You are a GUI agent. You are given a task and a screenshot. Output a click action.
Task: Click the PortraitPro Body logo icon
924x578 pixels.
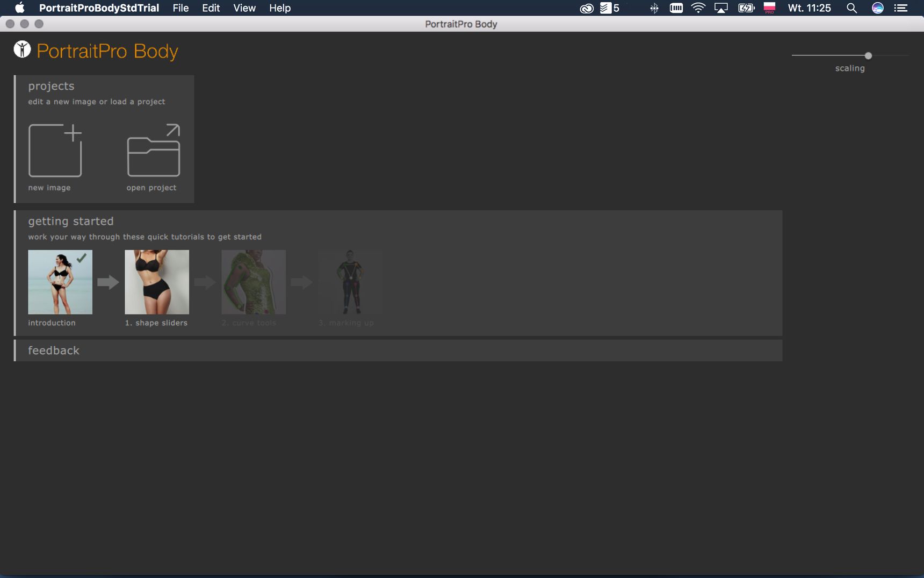pyautogui.click(x=22, y=49)
